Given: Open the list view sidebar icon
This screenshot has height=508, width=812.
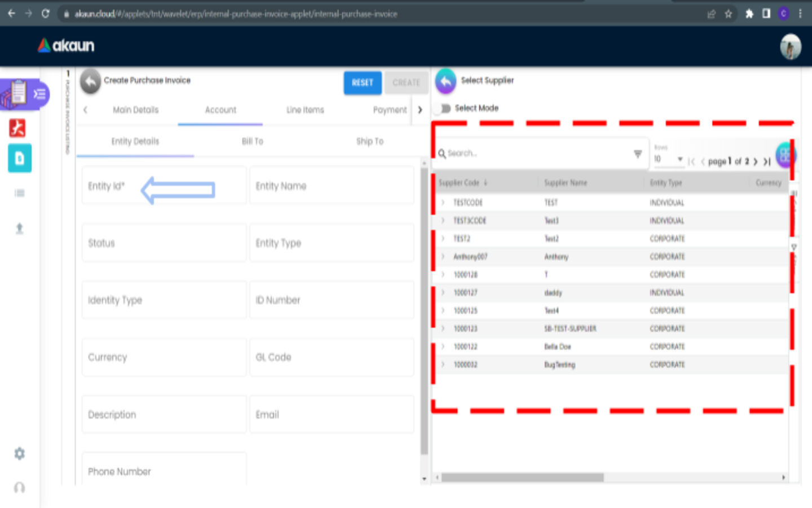Looking at the screenshot, I should point(20,193).
